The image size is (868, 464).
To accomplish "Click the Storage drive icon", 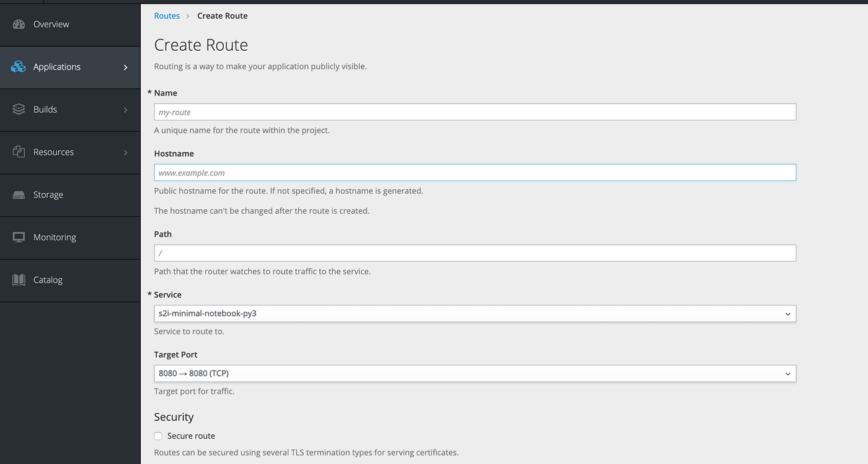I will tap(19, 194).
